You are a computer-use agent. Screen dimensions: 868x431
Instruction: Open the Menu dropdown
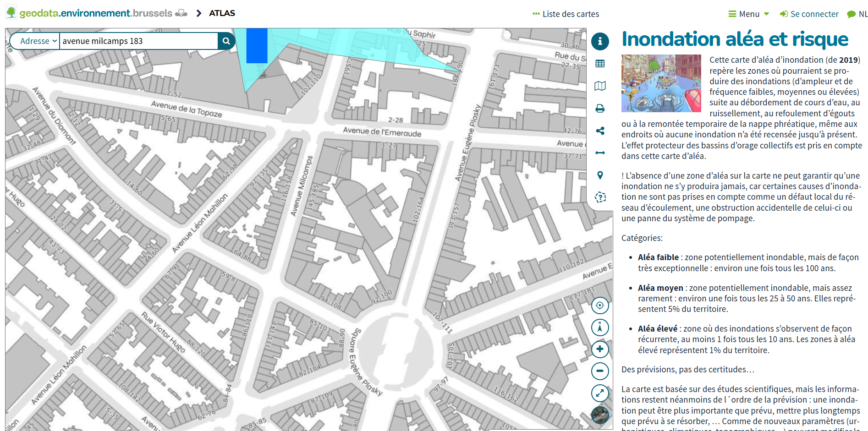749,14
